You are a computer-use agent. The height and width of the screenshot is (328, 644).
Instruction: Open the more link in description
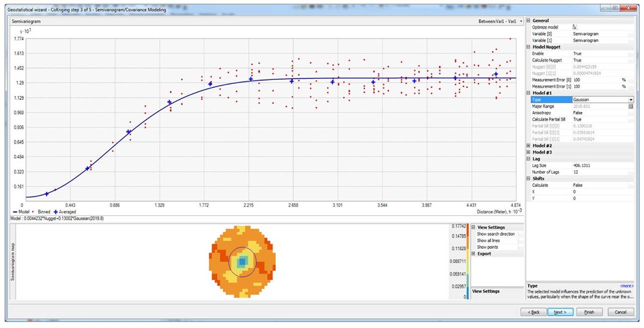point(627,286)
